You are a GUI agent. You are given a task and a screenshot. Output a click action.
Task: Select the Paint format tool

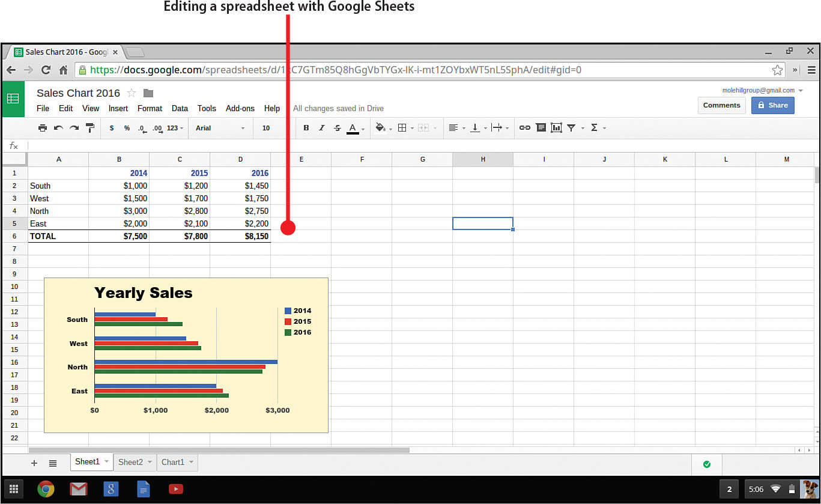[x=89, y=127]
